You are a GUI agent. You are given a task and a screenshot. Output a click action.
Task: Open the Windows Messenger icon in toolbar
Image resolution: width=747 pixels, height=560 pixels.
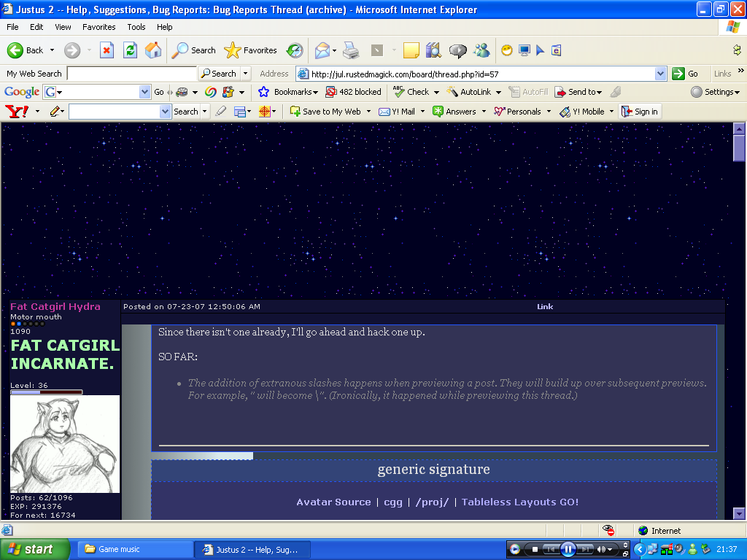[481, 50]
